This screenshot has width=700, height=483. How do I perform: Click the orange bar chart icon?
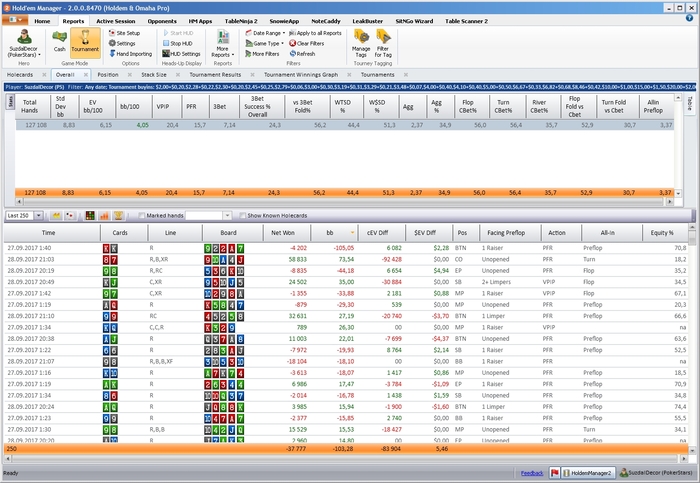pos(104,216)
